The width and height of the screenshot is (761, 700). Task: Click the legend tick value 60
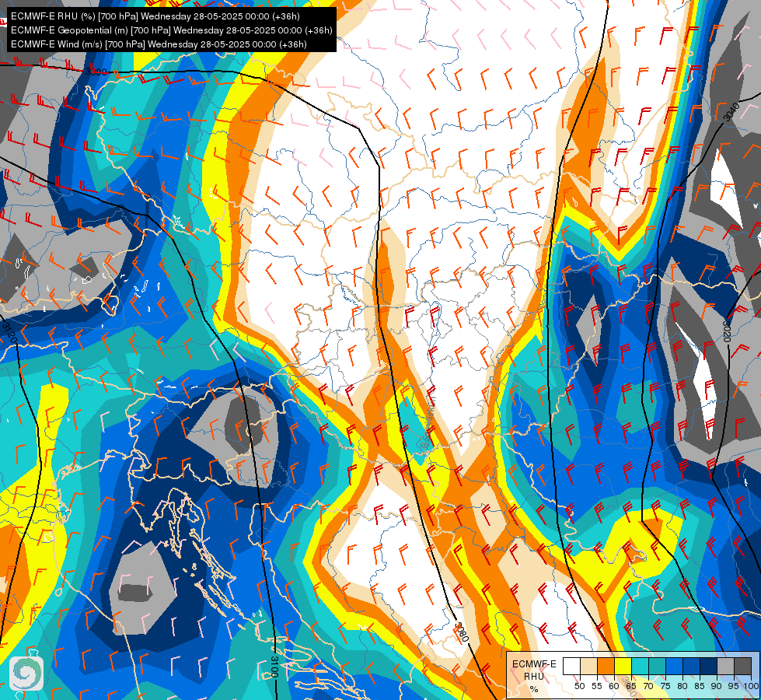pos(613,687)
